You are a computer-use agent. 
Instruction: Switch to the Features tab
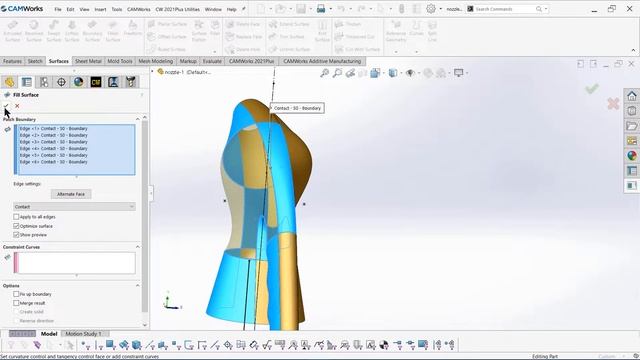(x=12, y=61)
